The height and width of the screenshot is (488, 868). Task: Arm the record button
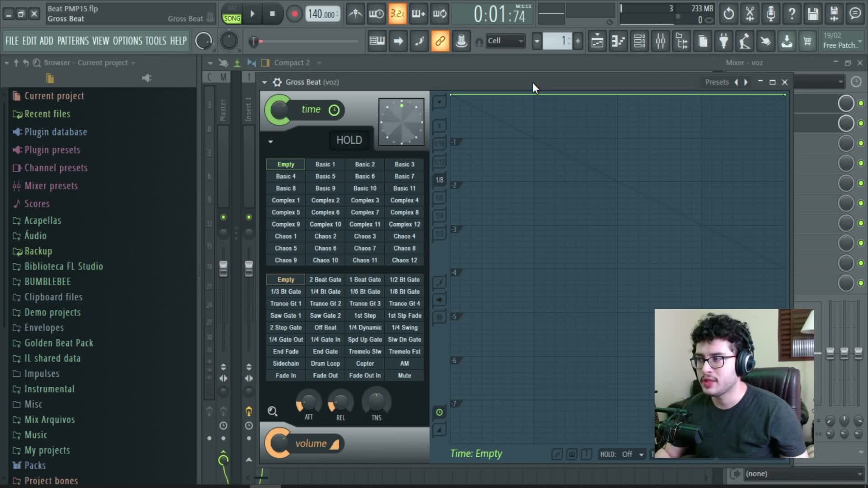click(x=294, y=14)
